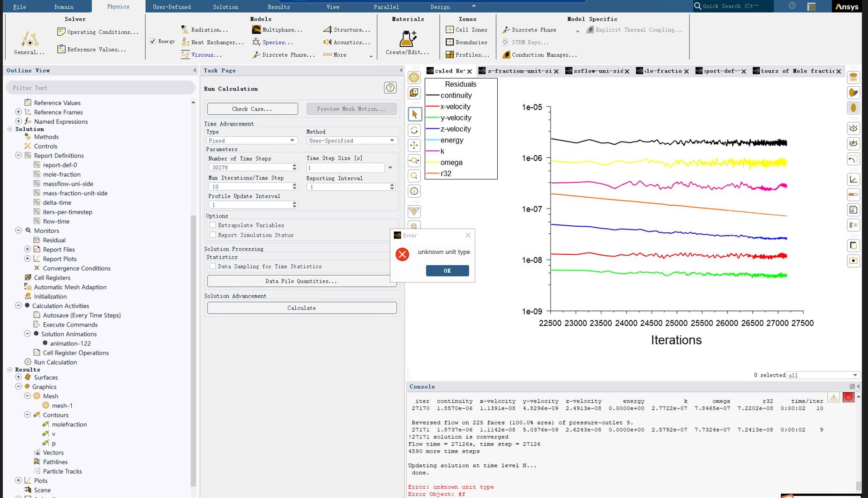Enable Extrapolate Variables option
This screenshot has width=868, height=498.
(x=213, y=225)
